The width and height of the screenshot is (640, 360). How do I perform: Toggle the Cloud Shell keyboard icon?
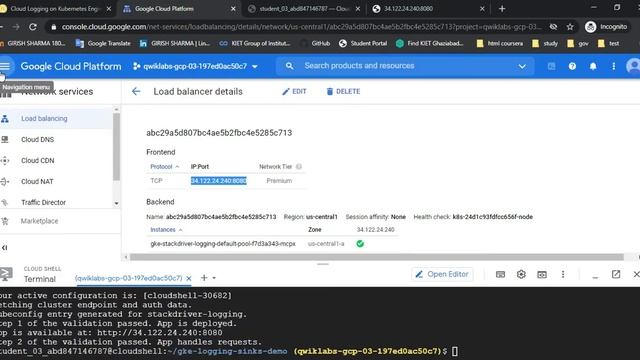point(500,274)
